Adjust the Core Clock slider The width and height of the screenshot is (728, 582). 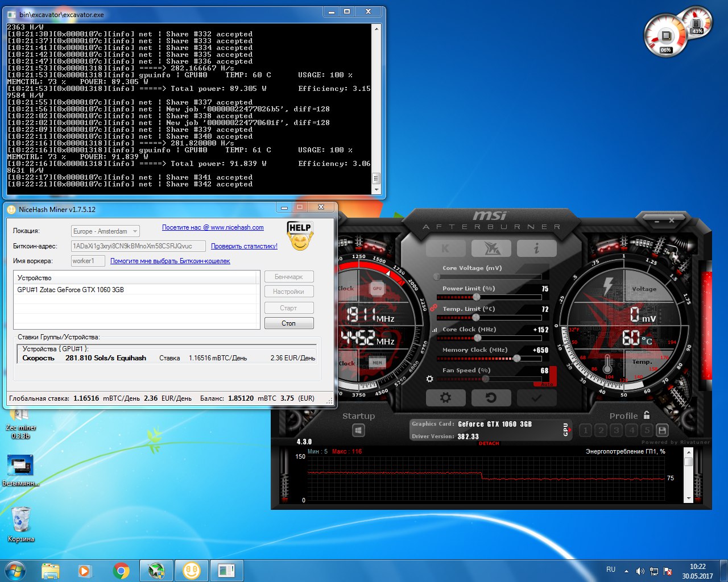point(489,338)
